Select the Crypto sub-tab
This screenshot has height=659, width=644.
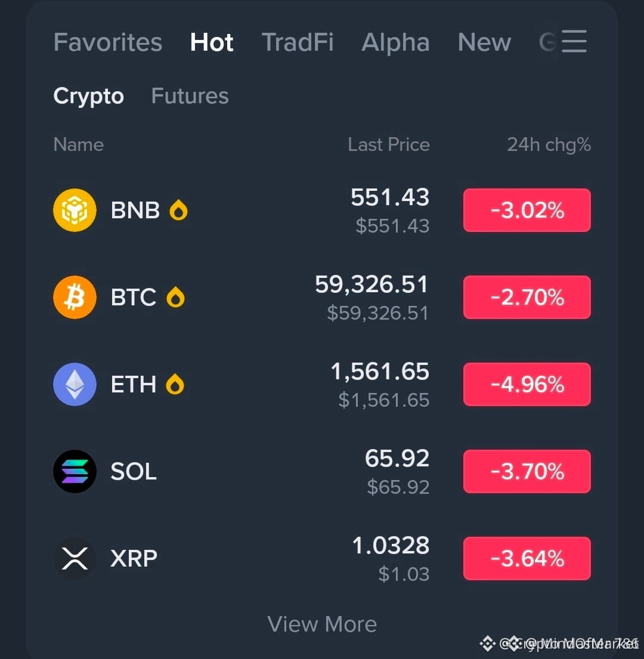click(x=89, y=96)
